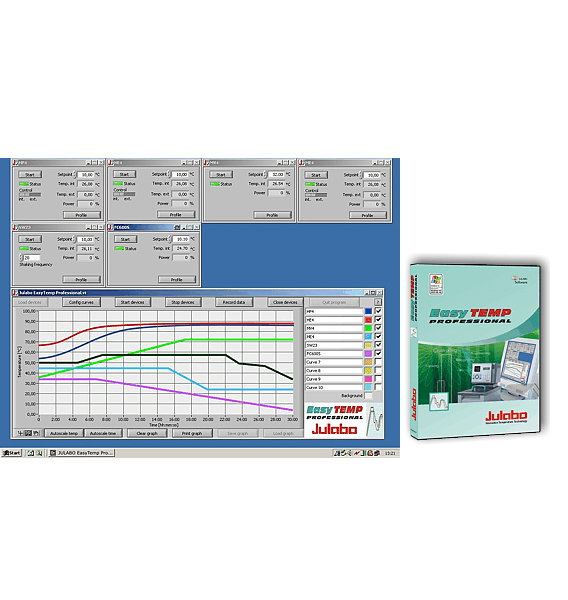
Task: Uncheck the light-blue ME4 curve checkbox
Action: [x=378, y=336]
